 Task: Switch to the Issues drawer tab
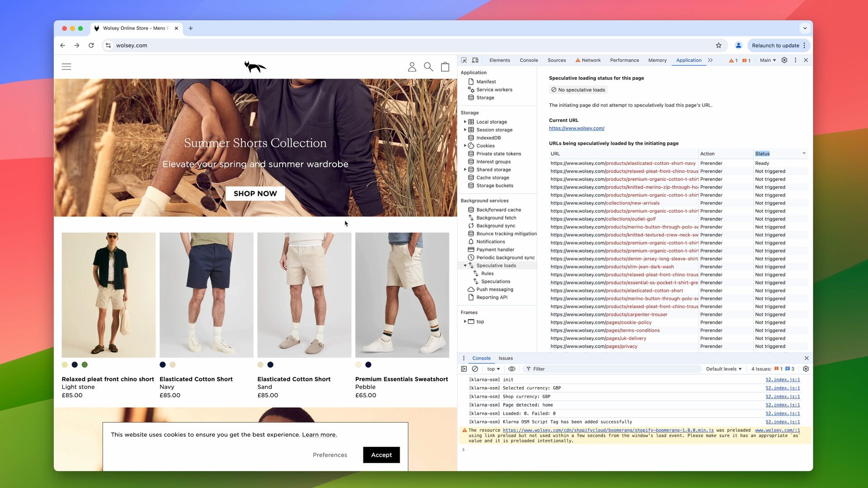click(505, 358)
